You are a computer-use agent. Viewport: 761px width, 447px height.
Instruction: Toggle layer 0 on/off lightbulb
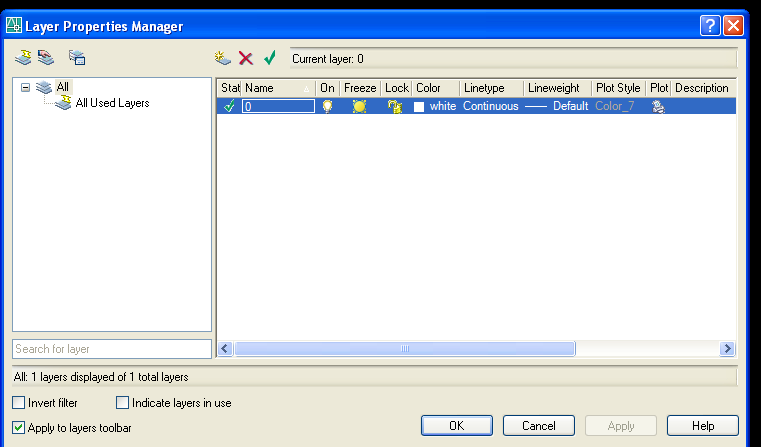pyautogui.click(x=328, y=106)
